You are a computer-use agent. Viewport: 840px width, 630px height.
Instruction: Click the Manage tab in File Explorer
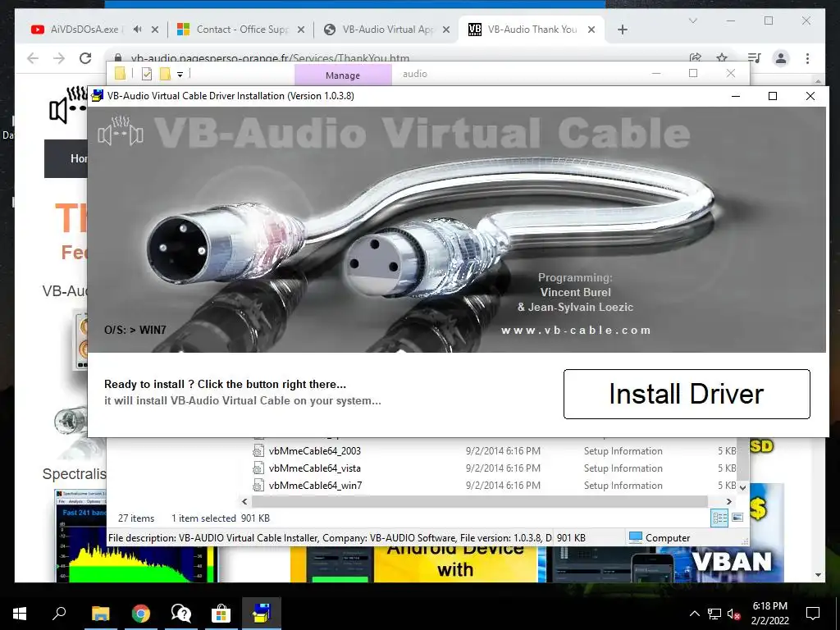(x=343, y=75)
